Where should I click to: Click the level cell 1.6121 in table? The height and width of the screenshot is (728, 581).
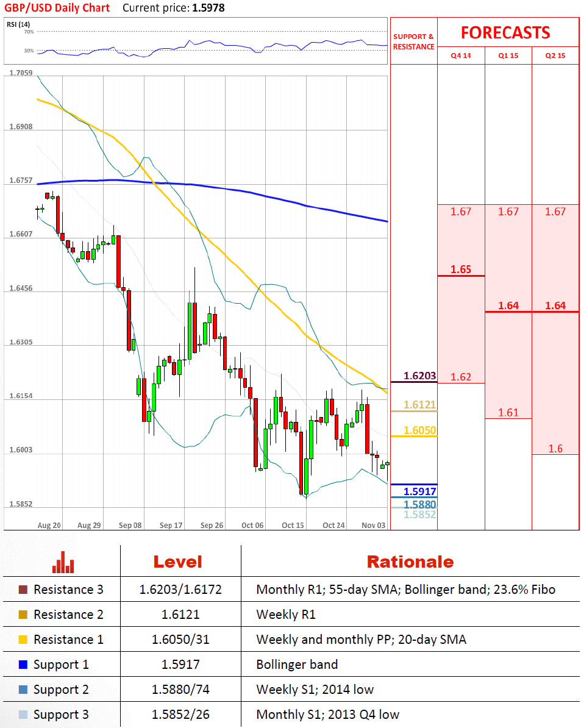180,615
